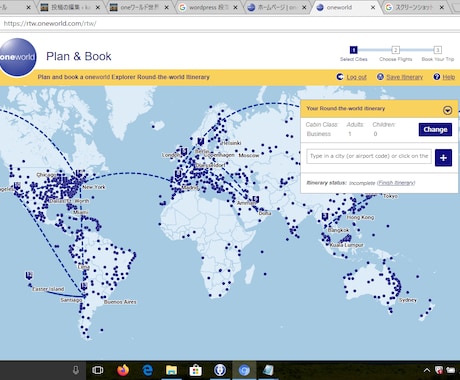Open Microsoft Store from the taskbar
Image resolution: width=460 pixels, height=380 pixels.
(196, 370)
